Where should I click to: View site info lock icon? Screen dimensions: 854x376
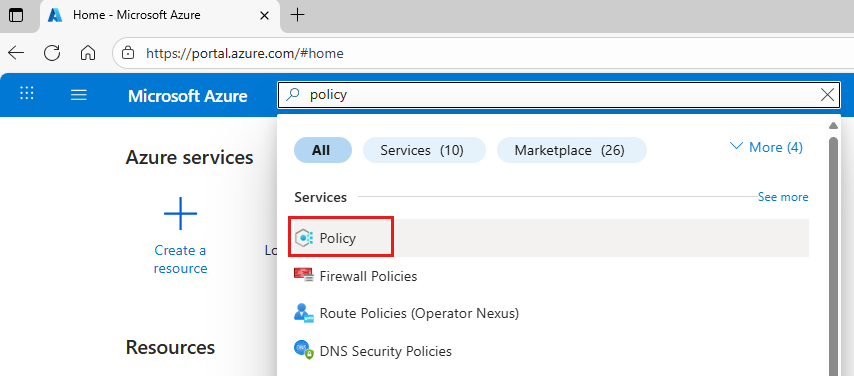click(x=128, y=53)
